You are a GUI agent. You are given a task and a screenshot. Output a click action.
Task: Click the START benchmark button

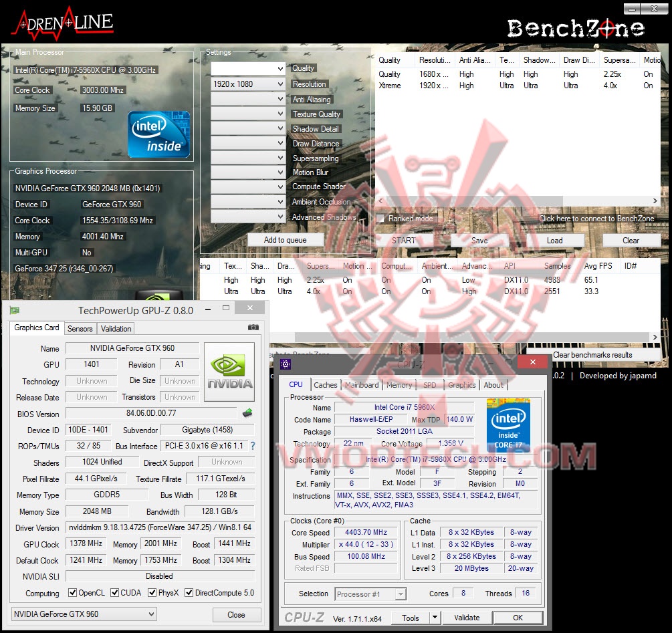click(404, 240)
